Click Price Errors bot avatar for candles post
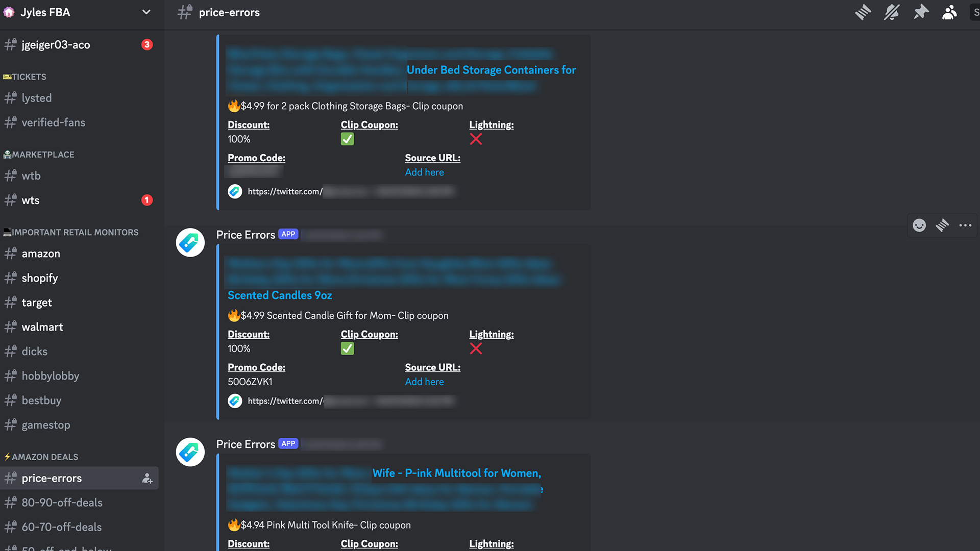 190,242
